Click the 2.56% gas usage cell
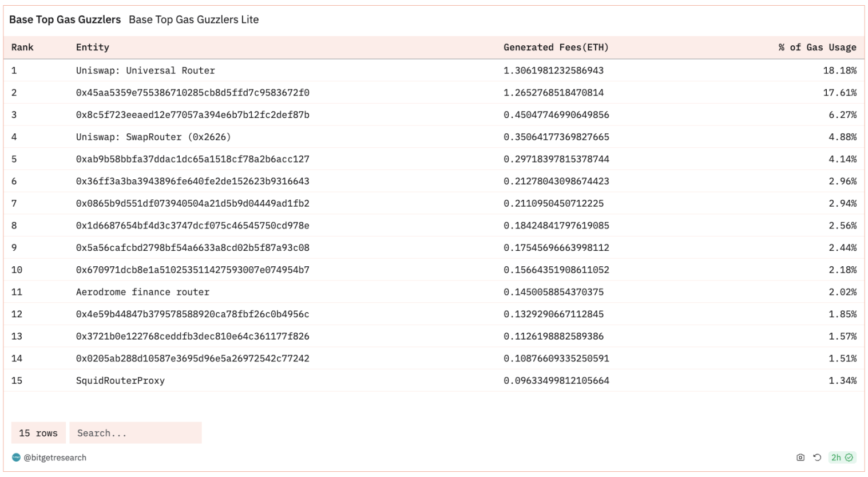868x477 pixels. point(842,226)
